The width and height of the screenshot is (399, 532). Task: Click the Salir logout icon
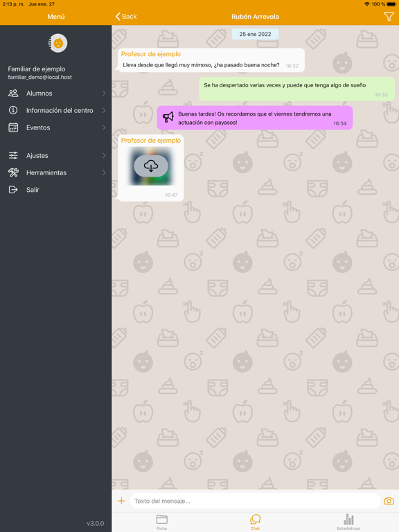coord(13,190)
